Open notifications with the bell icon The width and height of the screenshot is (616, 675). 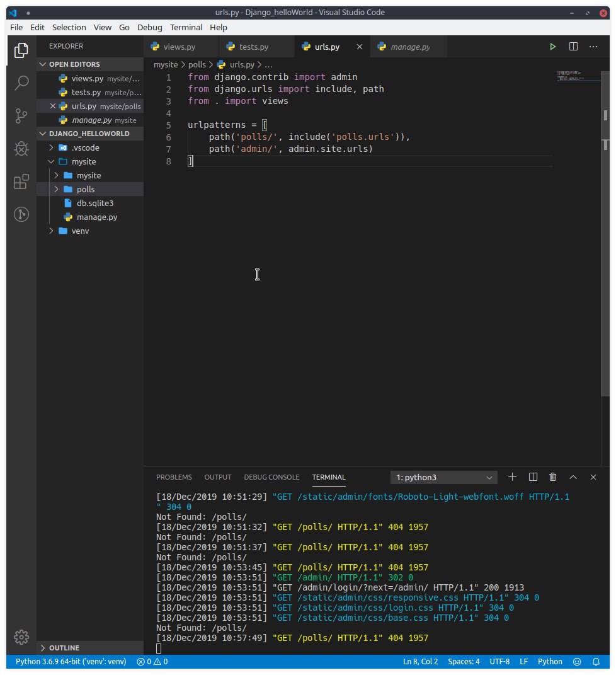(596, 662)
